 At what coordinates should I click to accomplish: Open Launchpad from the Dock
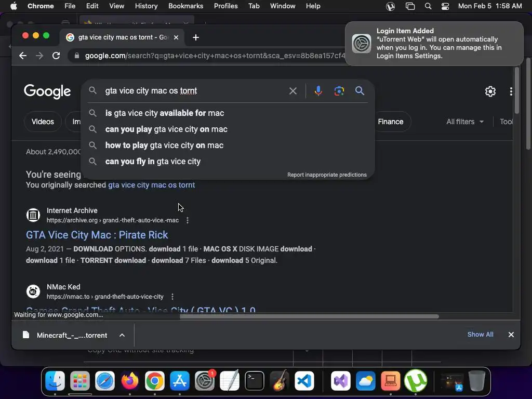tap(80, 381)
